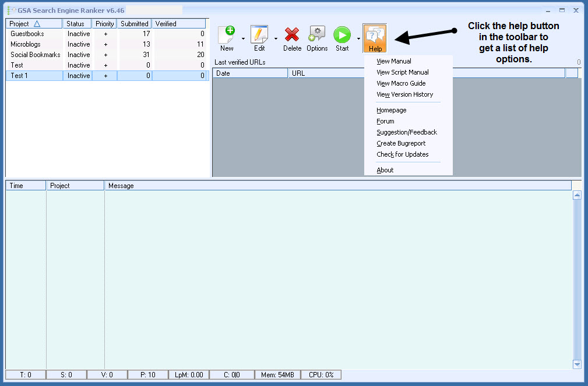The width and height of the screenshot is (588, 386).
Task: Expand the dropdown arrow next to New
Action: 243,39
